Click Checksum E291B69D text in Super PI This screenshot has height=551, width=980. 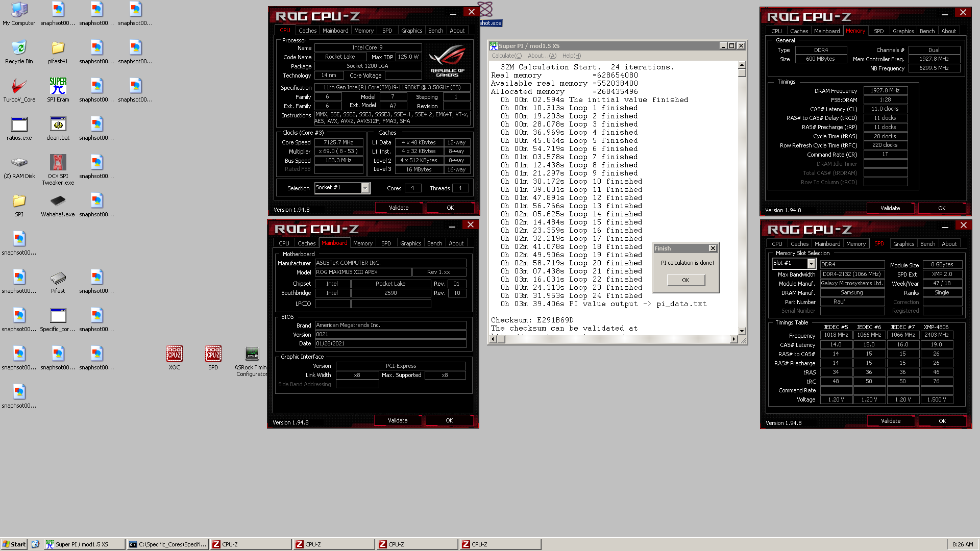coord(532,320)
